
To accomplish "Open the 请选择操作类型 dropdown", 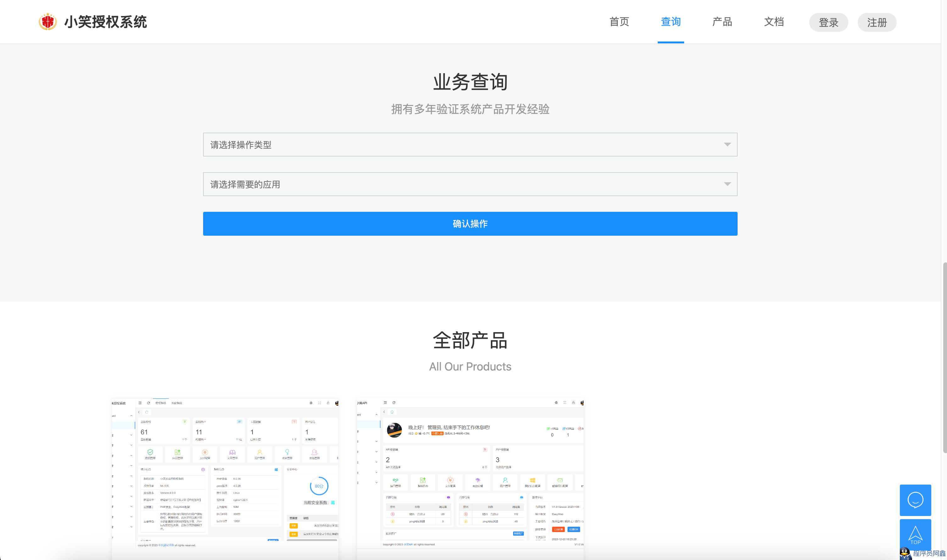I will coord(470,145).
